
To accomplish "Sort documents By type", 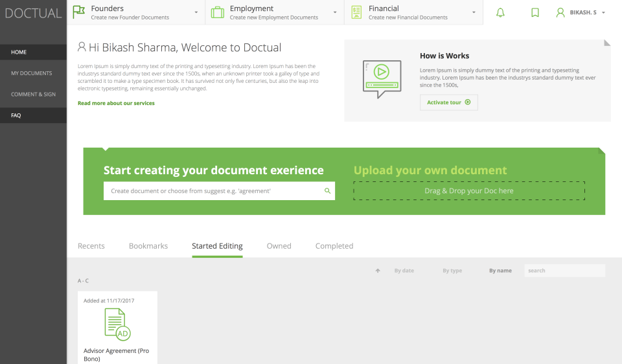I will (x=452, y=271).
